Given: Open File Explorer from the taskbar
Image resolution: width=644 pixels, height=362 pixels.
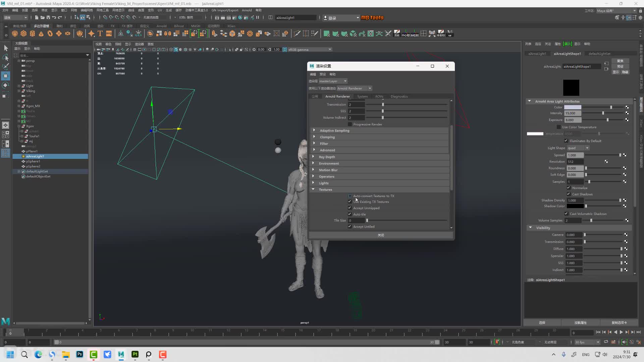Looking at the screenshot, I should tap(66, 355).
